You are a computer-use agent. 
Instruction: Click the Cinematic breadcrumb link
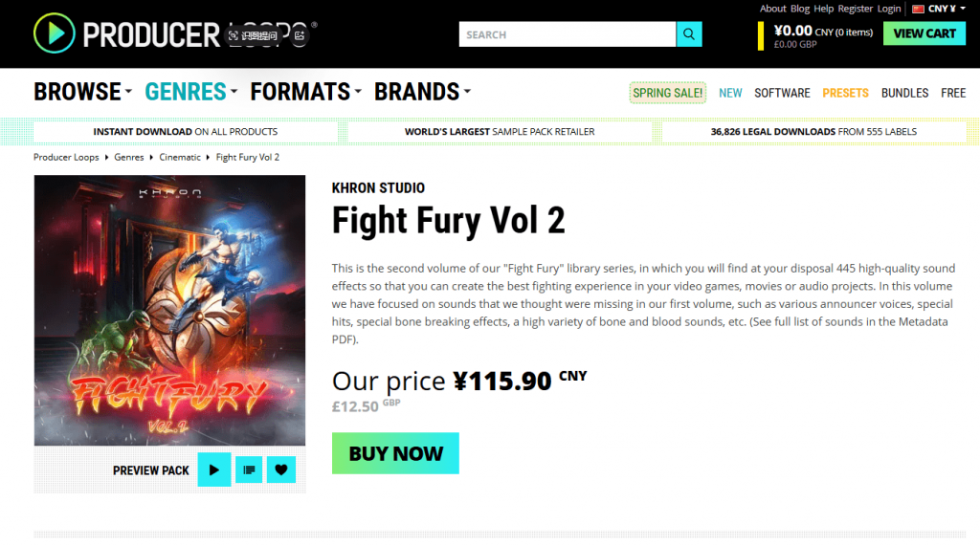(x=180, y=157)
